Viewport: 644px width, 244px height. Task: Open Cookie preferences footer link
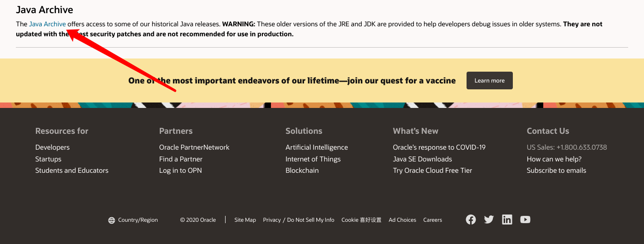361,220
